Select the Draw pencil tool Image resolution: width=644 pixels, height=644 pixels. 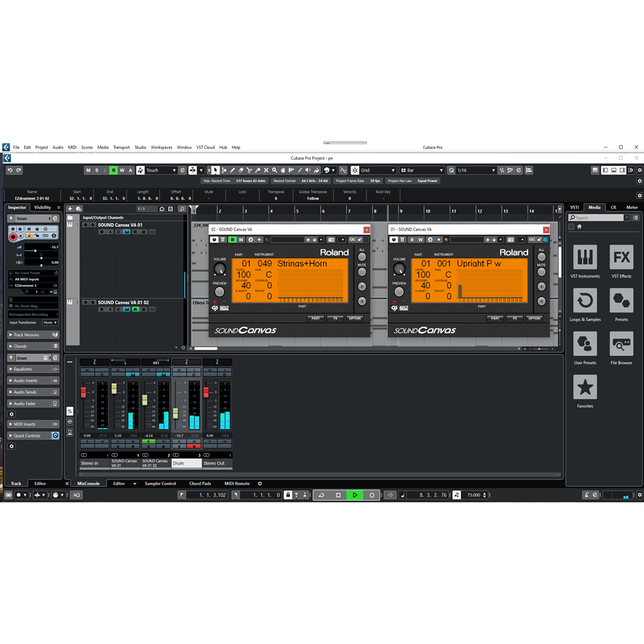[x=232, y=170]
